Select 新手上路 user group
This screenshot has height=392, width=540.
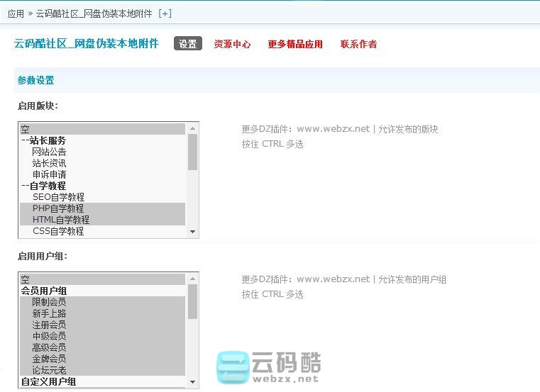coord(103,313)
